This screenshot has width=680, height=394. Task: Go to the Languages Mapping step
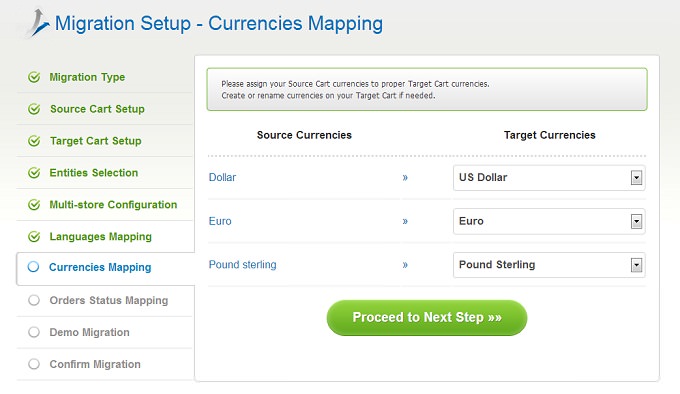pos(100,237)
